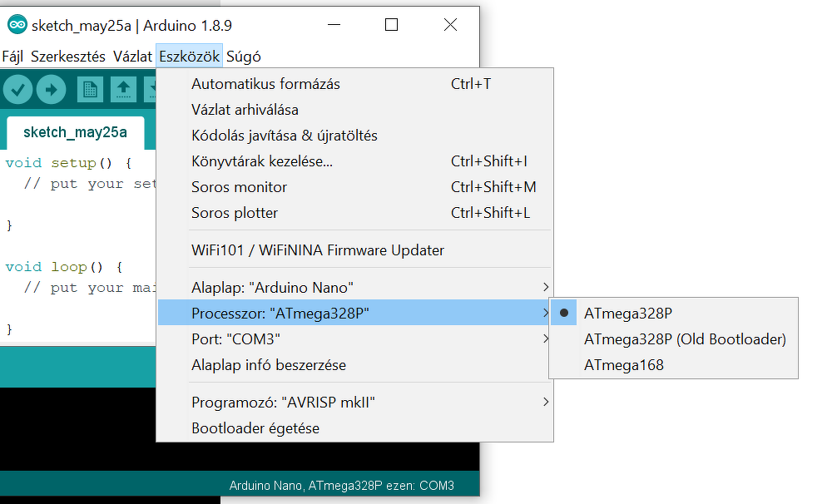Minimize the Arduino window
837x504 pixels.
334,24
